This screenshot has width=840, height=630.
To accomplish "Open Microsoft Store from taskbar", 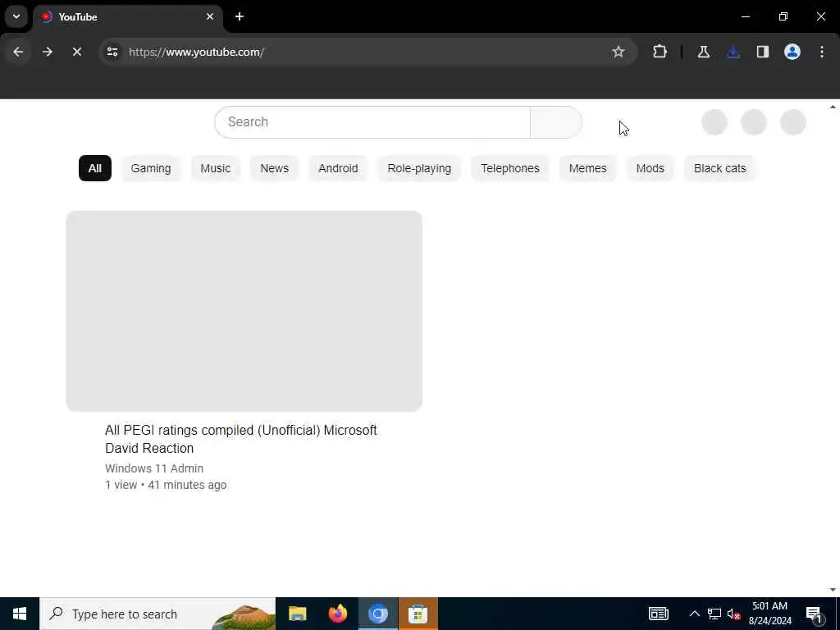I will (x=418, y=614).
